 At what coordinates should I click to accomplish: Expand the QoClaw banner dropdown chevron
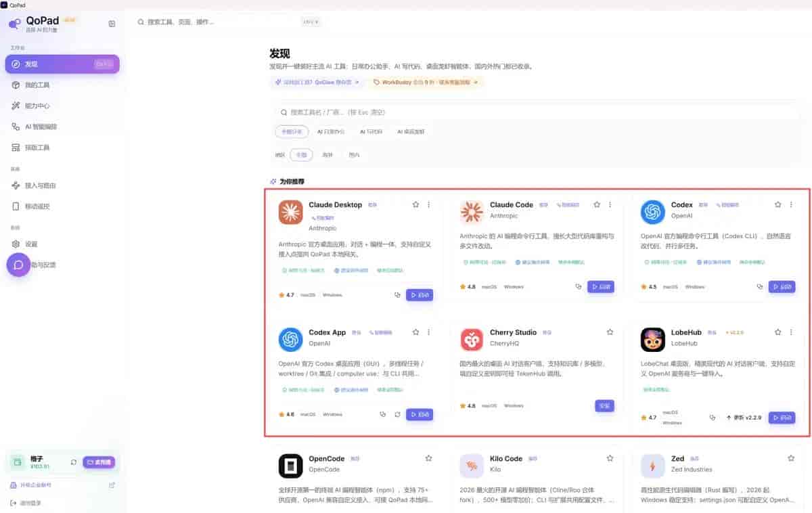click(x=357, y=83)
